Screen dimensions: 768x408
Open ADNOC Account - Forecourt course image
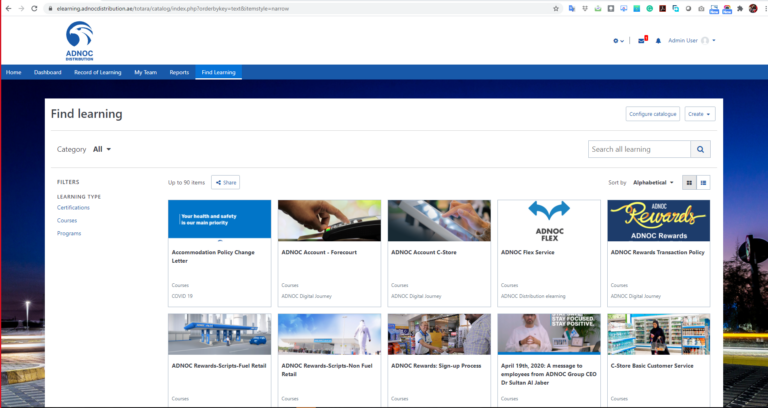pyautogui.click(x=329, y=220)
